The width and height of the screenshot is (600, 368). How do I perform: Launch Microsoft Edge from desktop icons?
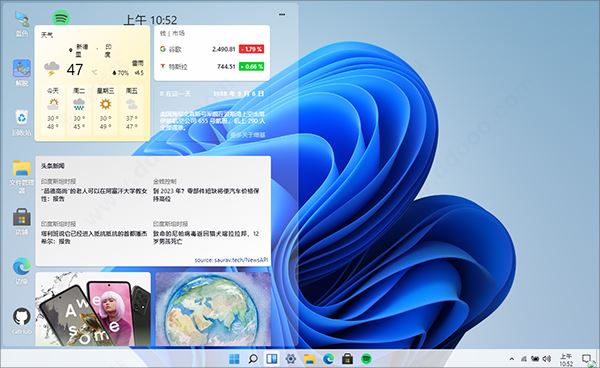pos(22,271)
